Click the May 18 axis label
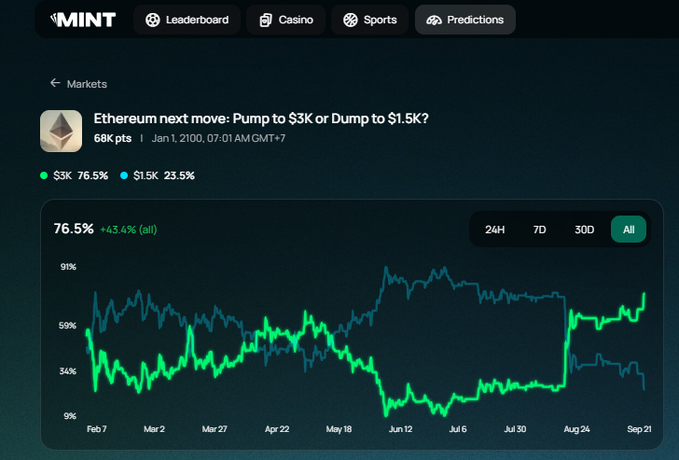The width and height of the screenshot is (679, 460). [x=339, y=429]
